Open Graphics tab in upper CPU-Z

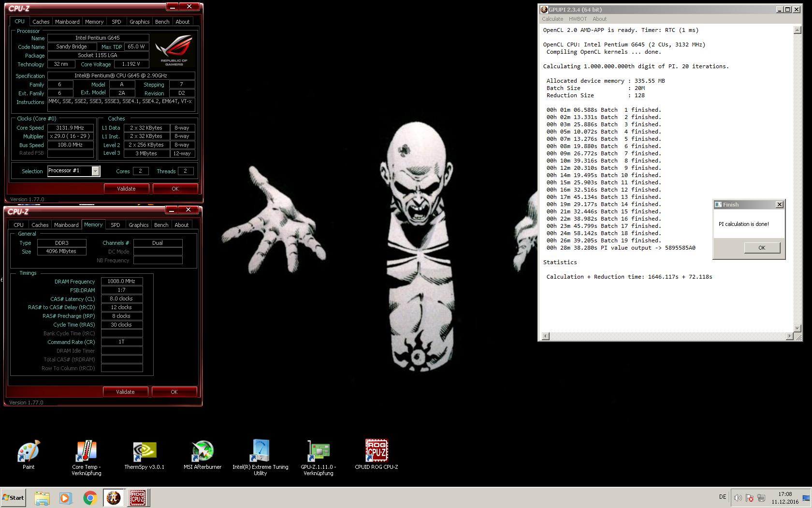tap(140, 22)
